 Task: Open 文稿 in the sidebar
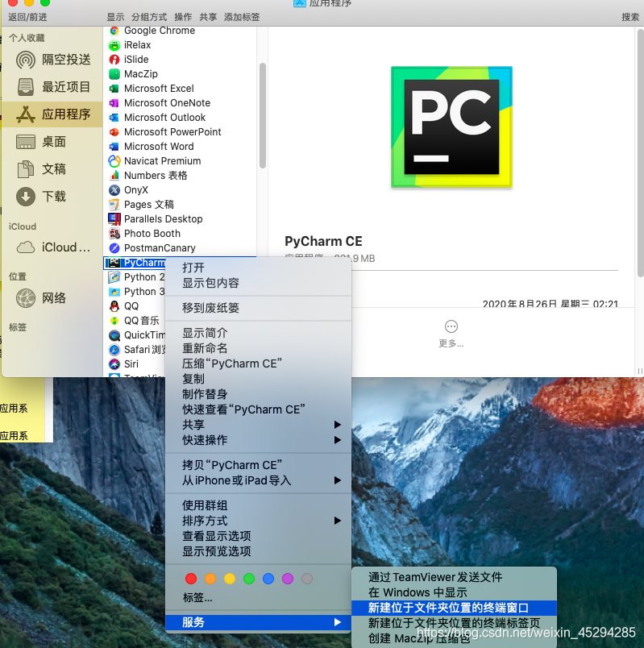tap(52, 169)
